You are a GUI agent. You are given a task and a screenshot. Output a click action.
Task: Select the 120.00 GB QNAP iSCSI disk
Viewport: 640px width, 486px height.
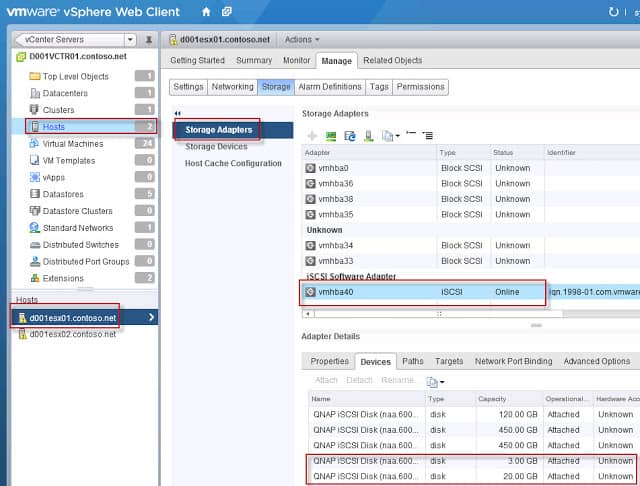(x=473, y=414)
